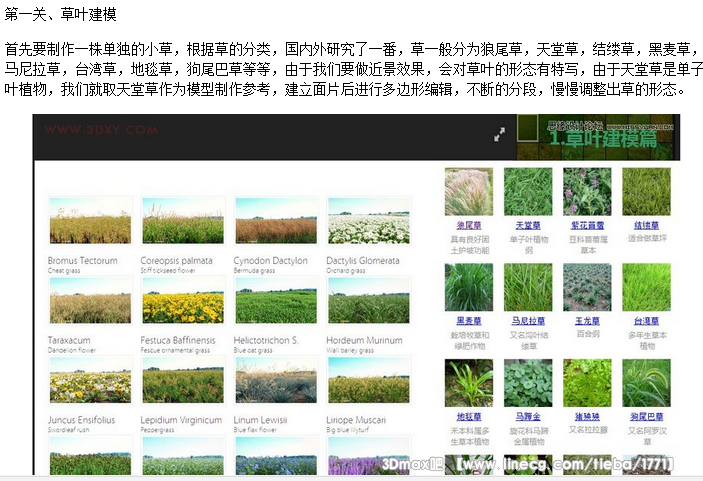This screenshot has height=481, width=703.
Task: Select the 台湾草 photo thumbnail
Action: click(x=647, y=287)
